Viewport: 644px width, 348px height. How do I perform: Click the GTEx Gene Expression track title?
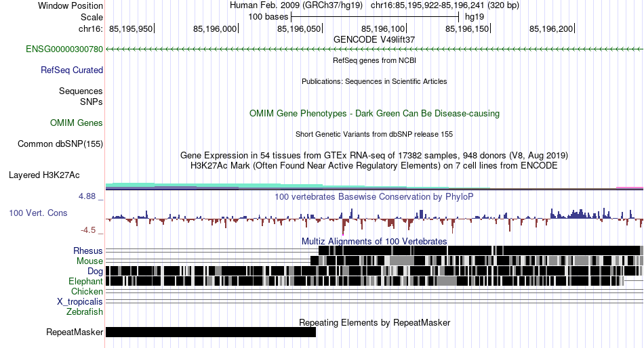tap(374, 156)
